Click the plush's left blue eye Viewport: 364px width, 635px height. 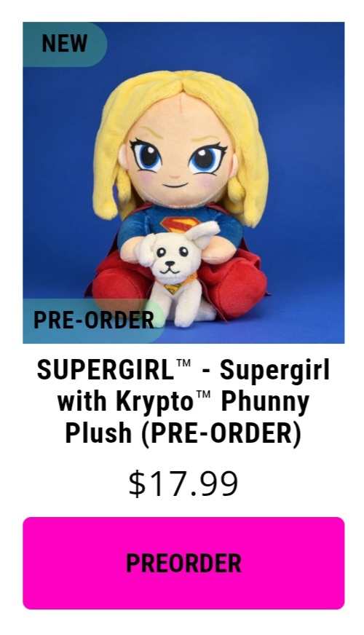tap(147, 157)
